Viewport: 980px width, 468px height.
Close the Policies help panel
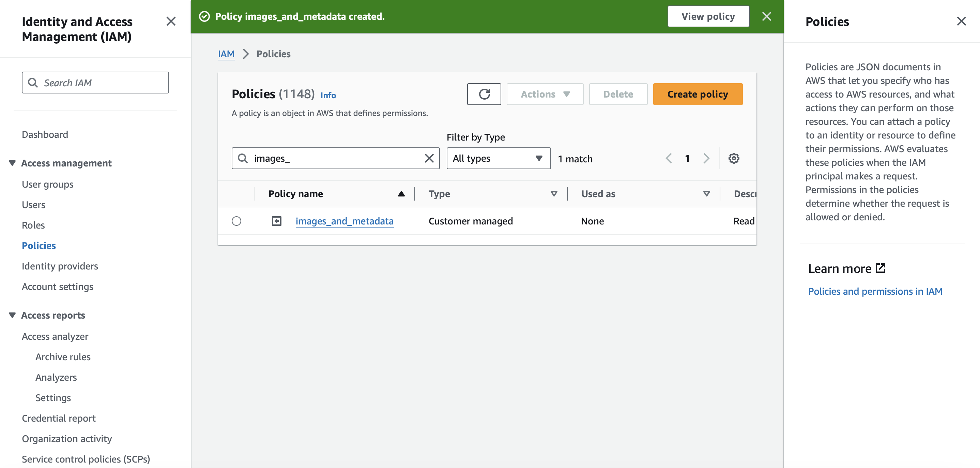[x=961, y=21]
